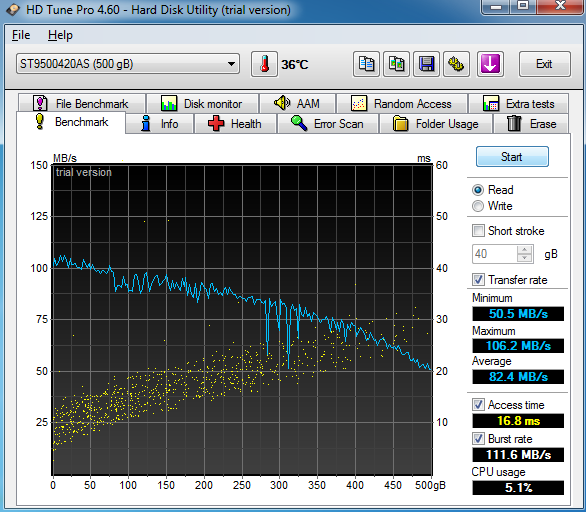Viewport: 586px width, 512px height.
Task: Enable the Short stroke checkbox
Action: 478,231
